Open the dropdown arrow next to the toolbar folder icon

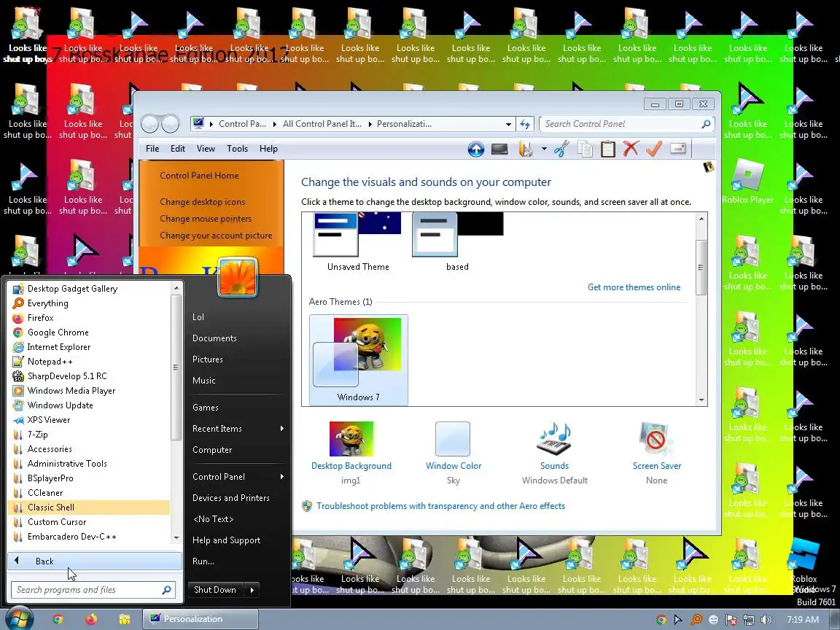tap(544, 149)
